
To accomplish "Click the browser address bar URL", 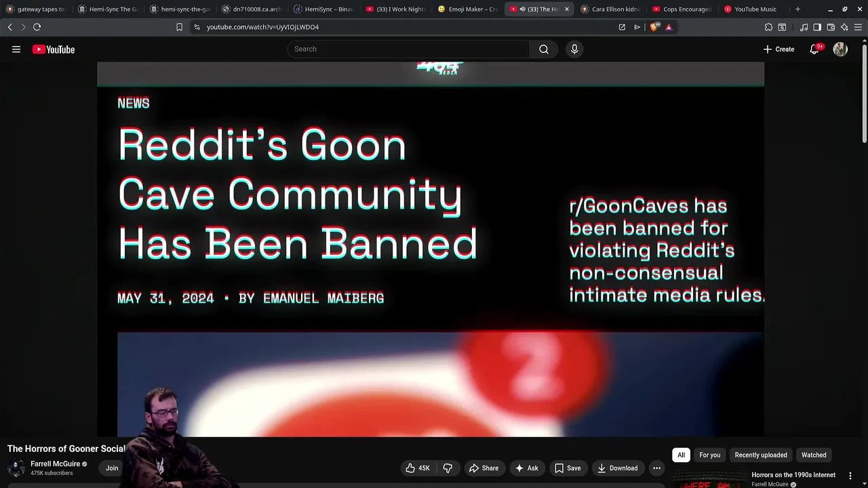I will click(262, 27).
